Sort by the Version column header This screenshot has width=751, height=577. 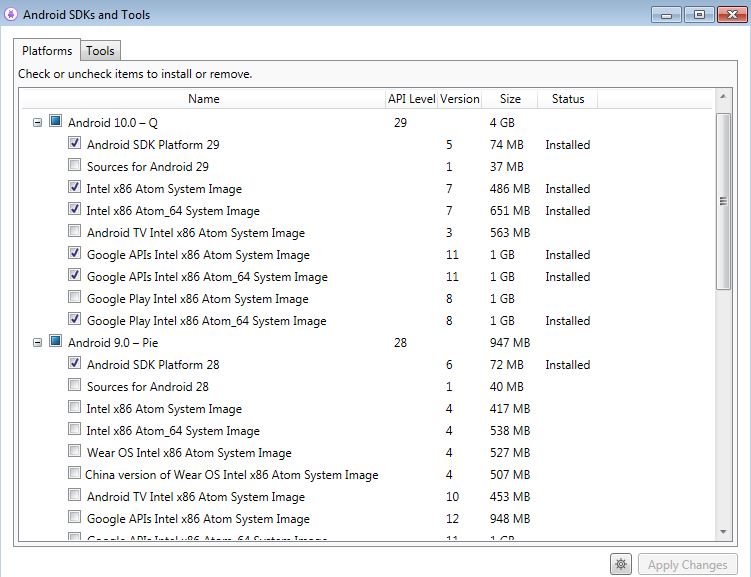coord(459,99)
